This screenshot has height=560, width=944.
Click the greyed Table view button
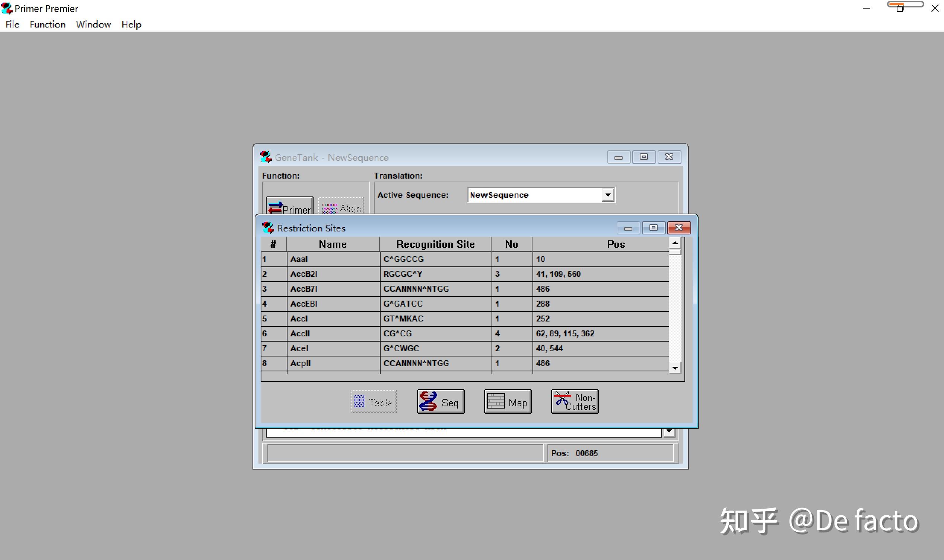tap(374, 401)
